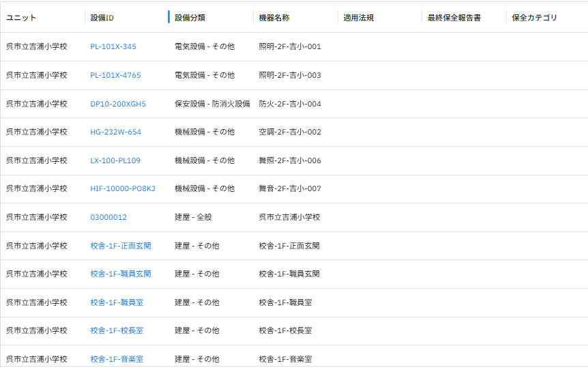
Task: Select the 照明-2F-吉小-001 device name cell
Action: click(290, 46)
